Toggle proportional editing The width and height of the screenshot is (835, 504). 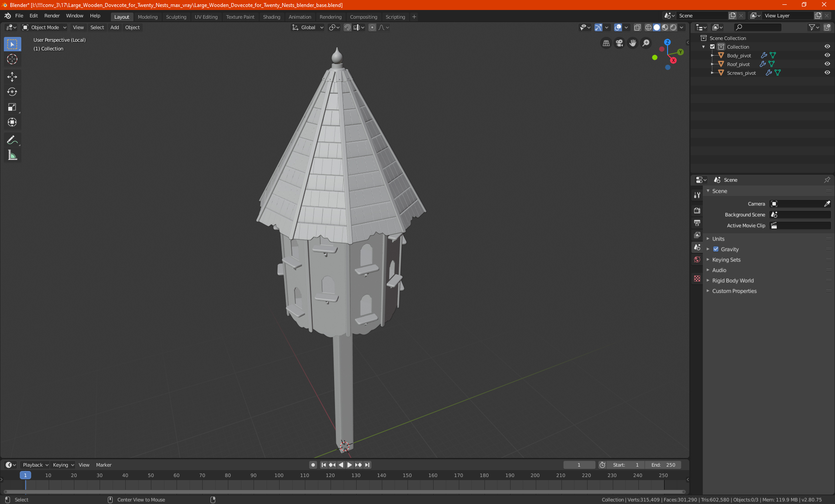coord(372,27)
